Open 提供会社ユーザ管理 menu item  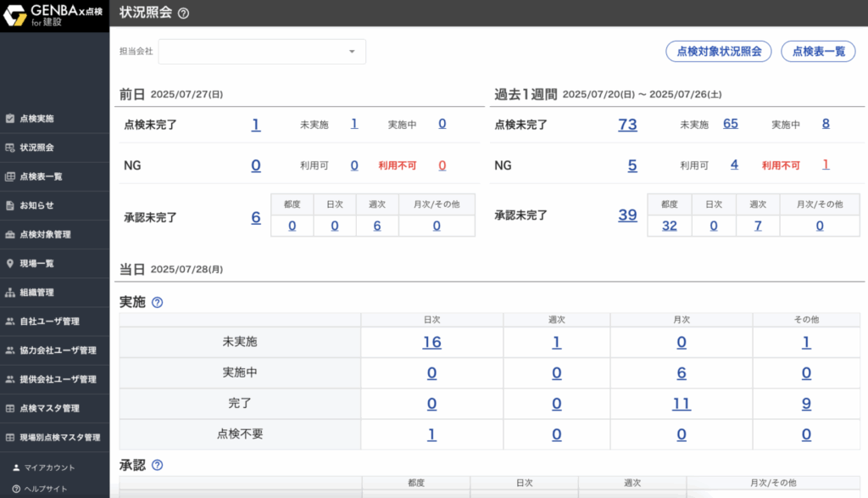pyautogui.click(x=55, y=379)
